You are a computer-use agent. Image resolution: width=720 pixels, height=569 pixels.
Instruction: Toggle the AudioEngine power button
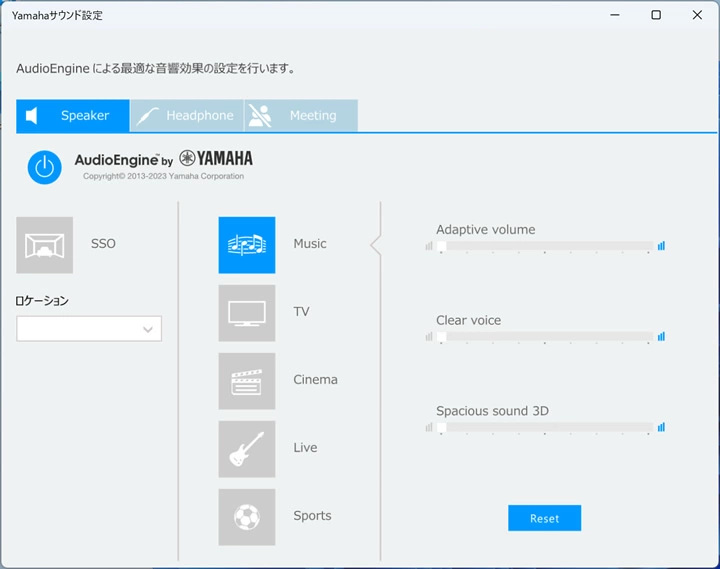click(44, 167)
